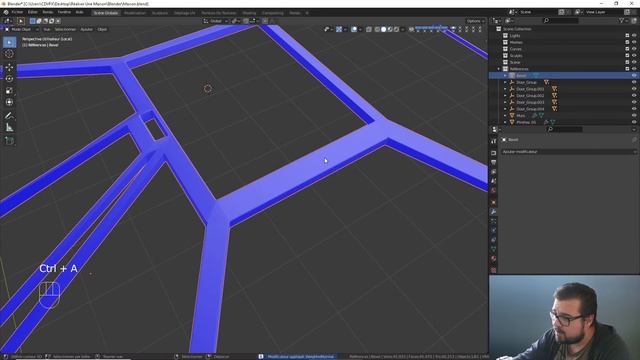Select the Rotate tool
This screenshot has height=360, width=640.
coord(9,79)
